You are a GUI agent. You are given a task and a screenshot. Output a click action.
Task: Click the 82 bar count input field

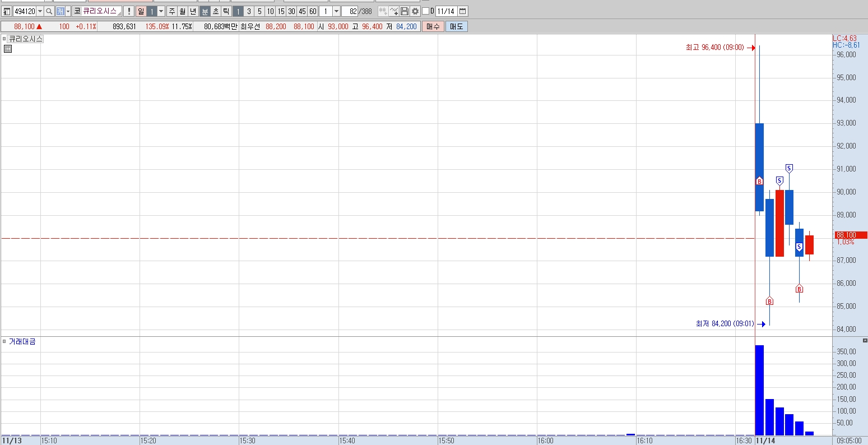[350, 11]
